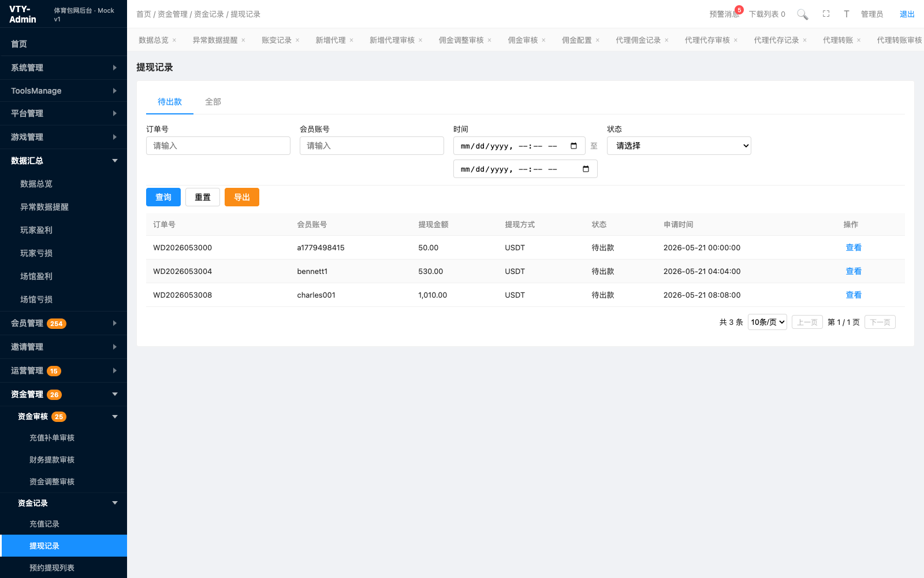Close the 异常数据提醒 tab

[243, 40]
